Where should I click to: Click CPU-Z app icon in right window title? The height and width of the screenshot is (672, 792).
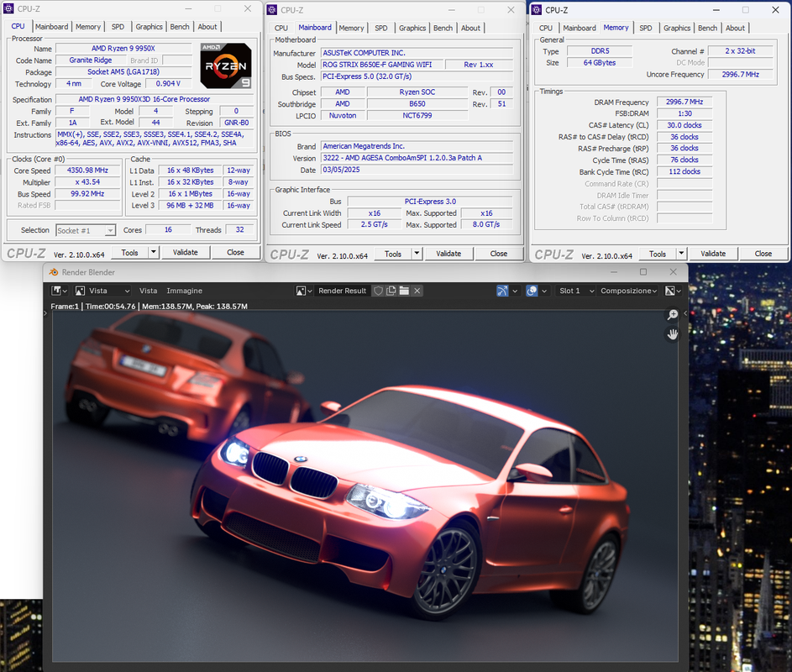[537, 9]
